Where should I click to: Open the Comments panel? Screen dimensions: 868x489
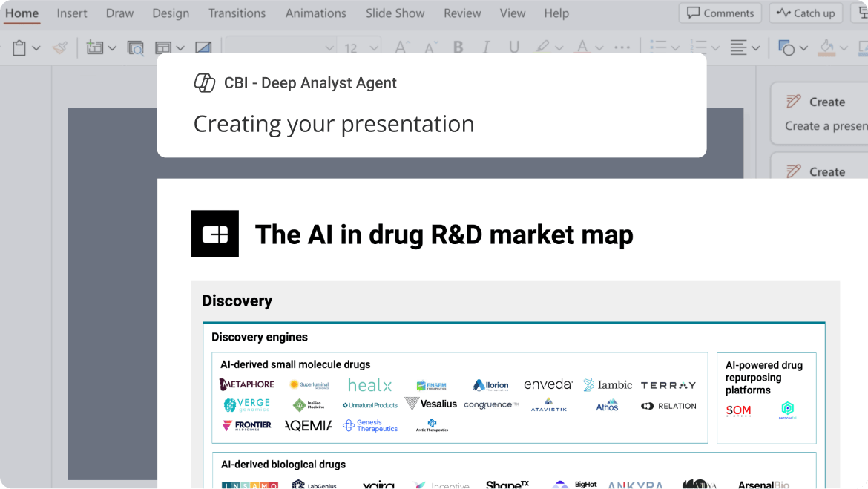click(x=719, y=13)
